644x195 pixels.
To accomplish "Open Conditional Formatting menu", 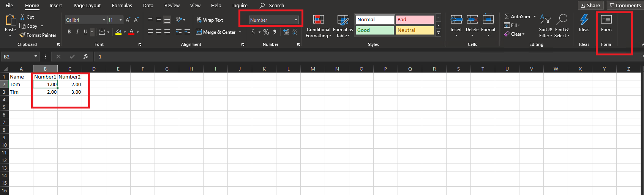I will pyautogui.click(x=318, y=26).
